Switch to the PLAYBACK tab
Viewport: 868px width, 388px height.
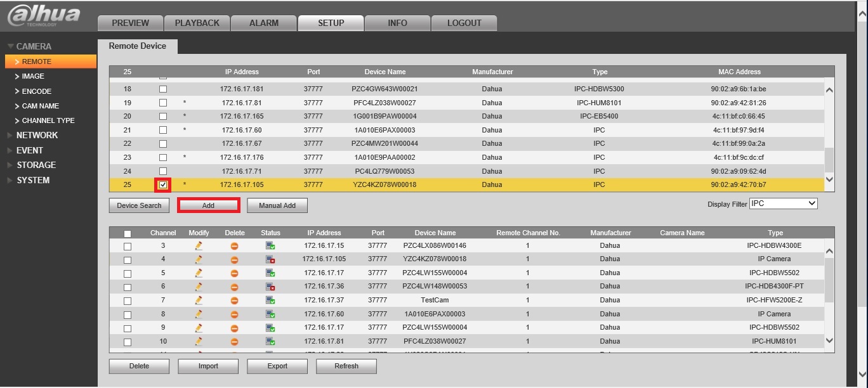click(197, 23)
